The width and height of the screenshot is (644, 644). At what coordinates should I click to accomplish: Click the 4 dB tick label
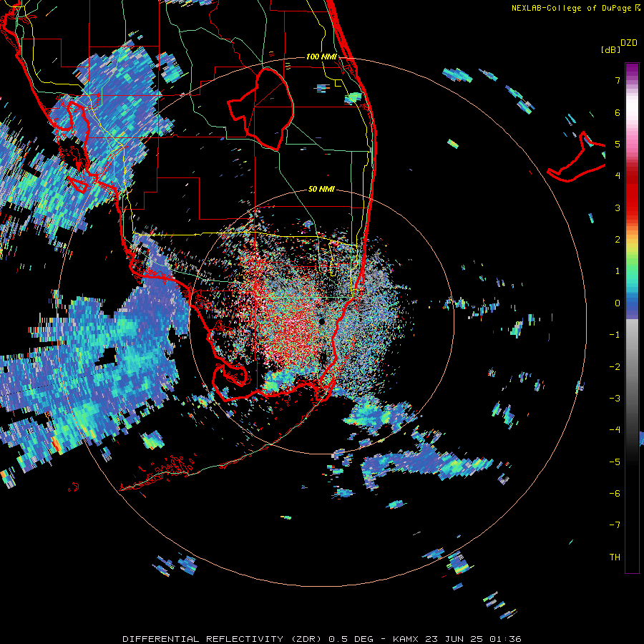click(x=618, y=176)
